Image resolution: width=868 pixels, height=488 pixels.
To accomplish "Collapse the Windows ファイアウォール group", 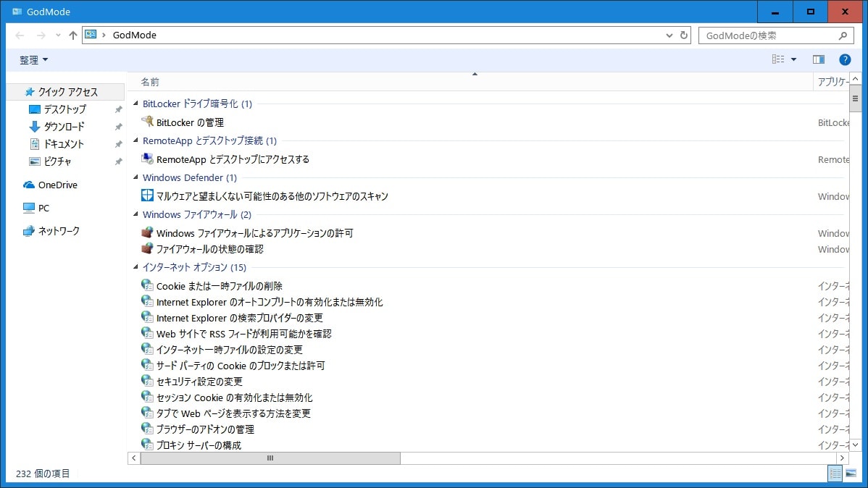I will 135,214.
